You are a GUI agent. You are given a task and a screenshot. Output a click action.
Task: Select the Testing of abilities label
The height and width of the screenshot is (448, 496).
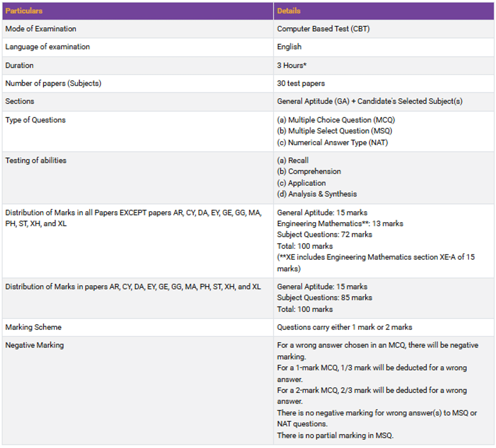click(36, 161)
